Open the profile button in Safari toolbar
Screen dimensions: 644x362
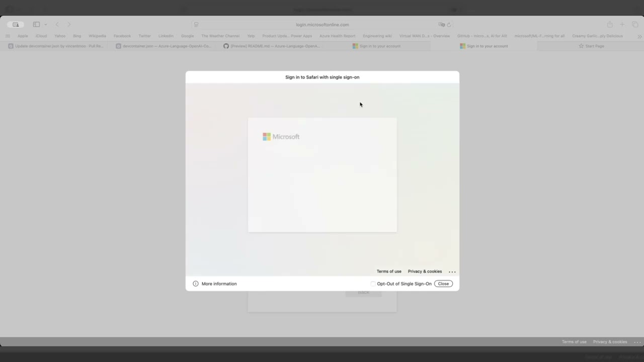pyautogui.click(x=16, y=24)
